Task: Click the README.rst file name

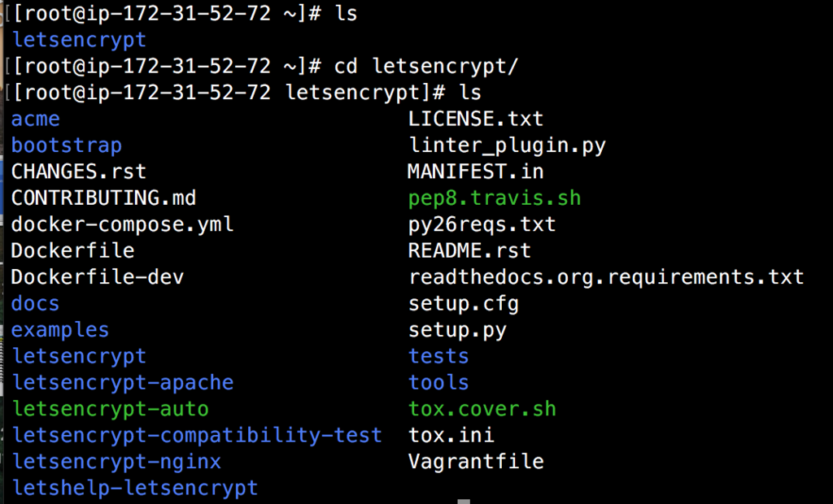Action: pyautogui.click(x=469, y=250)
